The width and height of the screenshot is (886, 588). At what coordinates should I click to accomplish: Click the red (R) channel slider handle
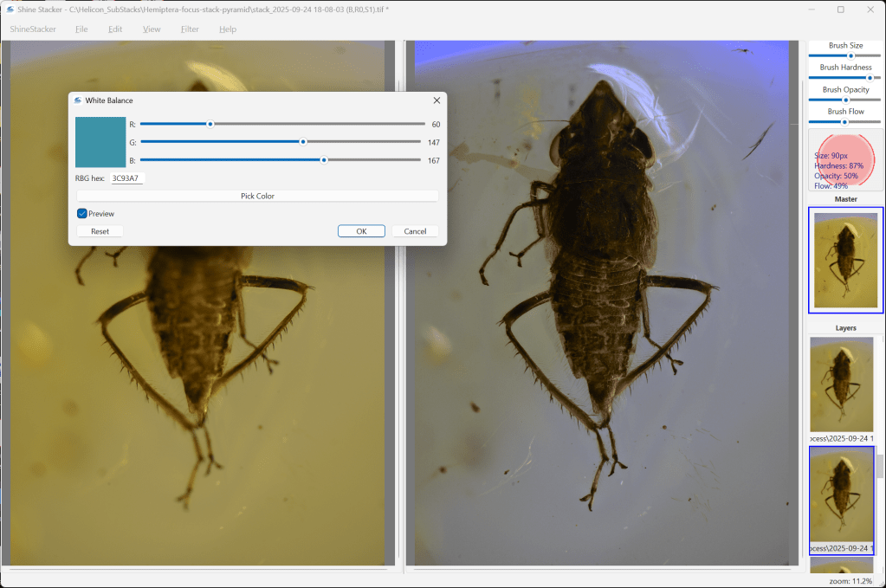(210, 124)
